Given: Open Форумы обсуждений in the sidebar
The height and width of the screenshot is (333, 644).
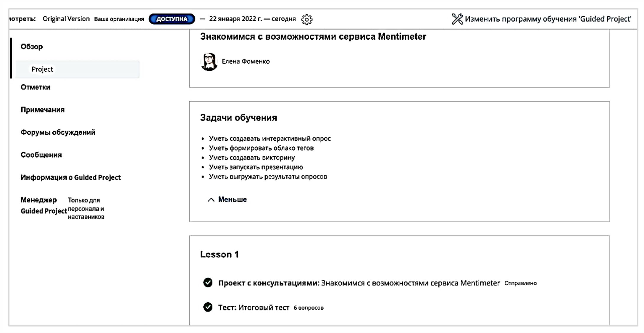Looking at the screenshot, I should 58,132.
